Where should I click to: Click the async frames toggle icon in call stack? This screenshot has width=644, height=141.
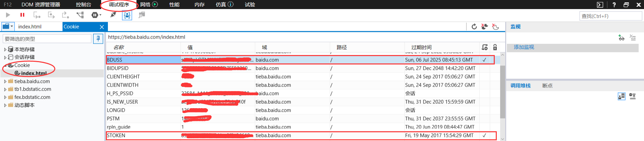[x=633, y=96]
